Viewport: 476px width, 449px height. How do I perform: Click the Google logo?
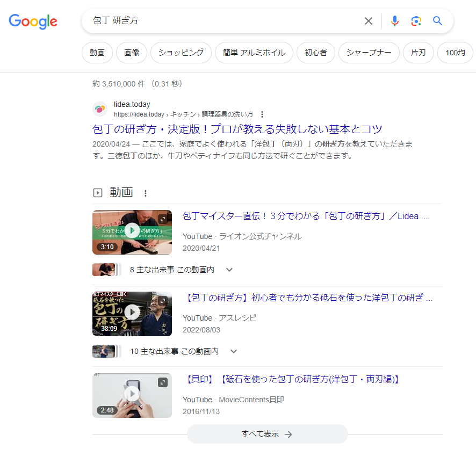pyautogui.click(x=33, y=21)
